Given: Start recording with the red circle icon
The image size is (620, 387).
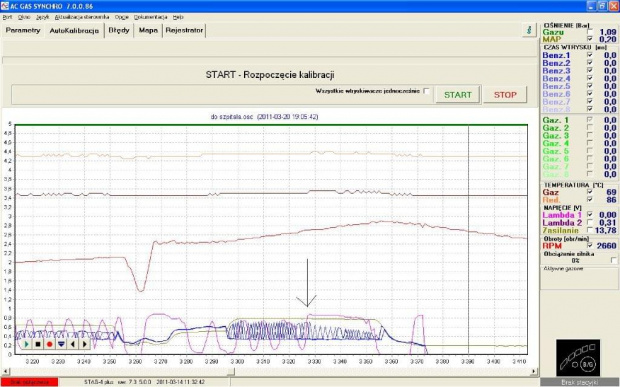Looking at the screenshot, I should tap(49, 344).
